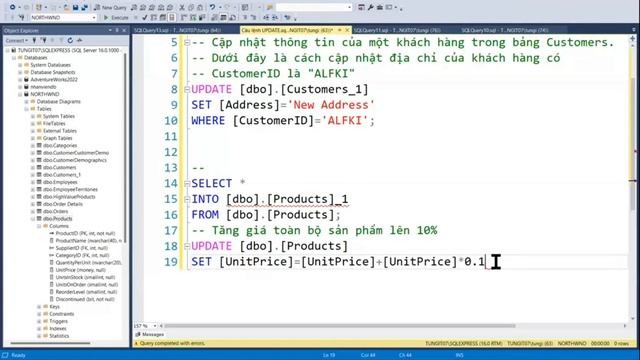The width and height of the screenshot is (640, 360).
Task: Select the dbo.Employees table
Action: coord(60,182)
